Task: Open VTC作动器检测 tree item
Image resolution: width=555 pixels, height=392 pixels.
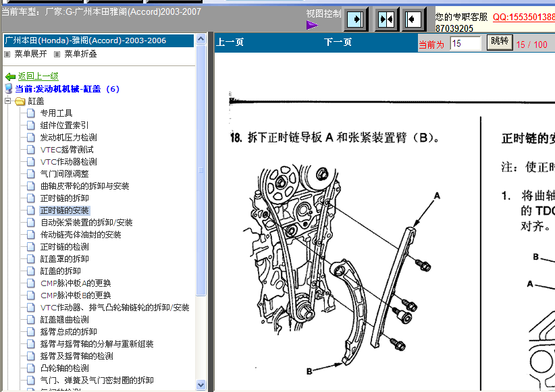Action: tap(68, 162)
